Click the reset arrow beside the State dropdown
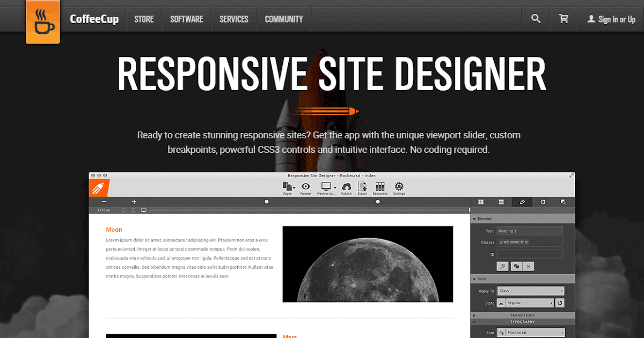 point(560,303)
